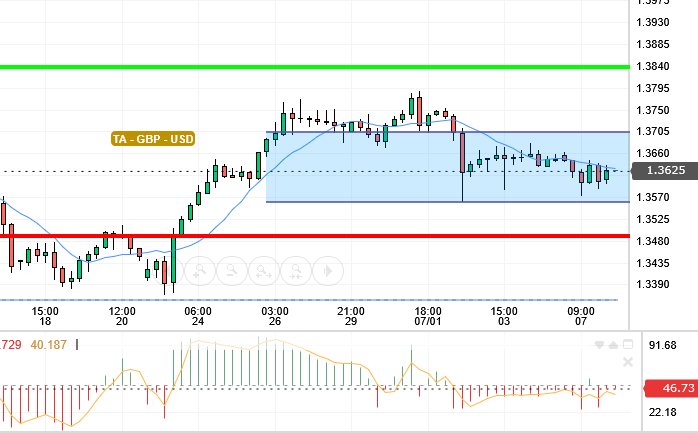Select the current price tag 1.3625
The image size is (698, 433).
click(665, 170)
